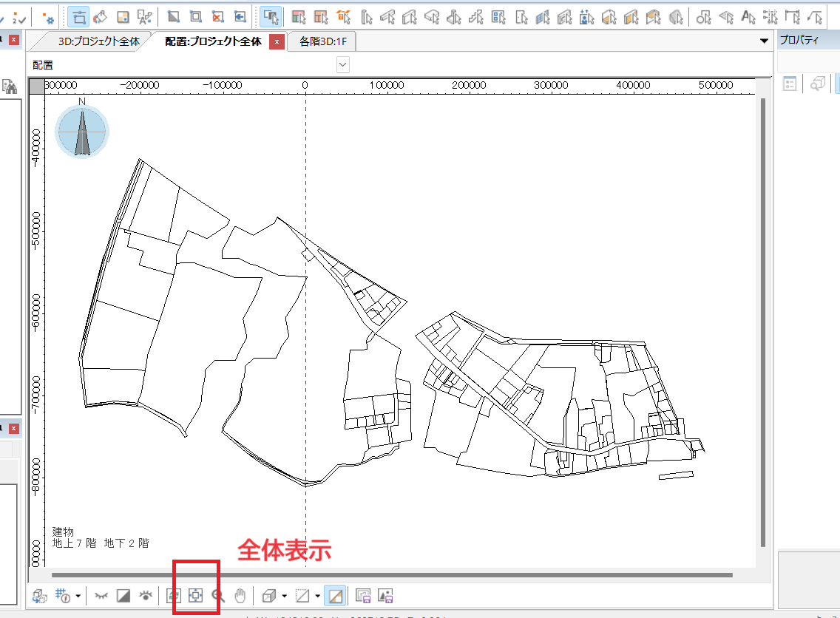Expand the tab list arrow

click(764, 41)
